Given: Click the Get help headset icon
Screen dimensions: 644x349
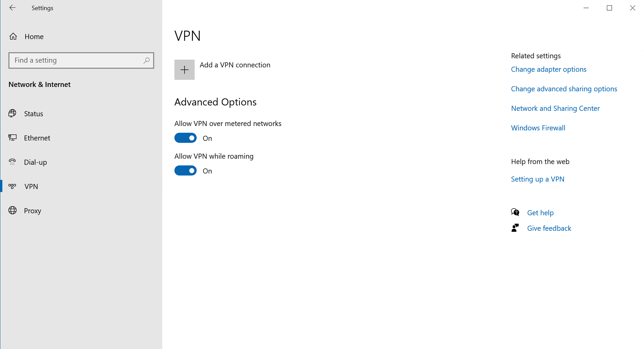Looking at the screenshot, I should point(515,212).
